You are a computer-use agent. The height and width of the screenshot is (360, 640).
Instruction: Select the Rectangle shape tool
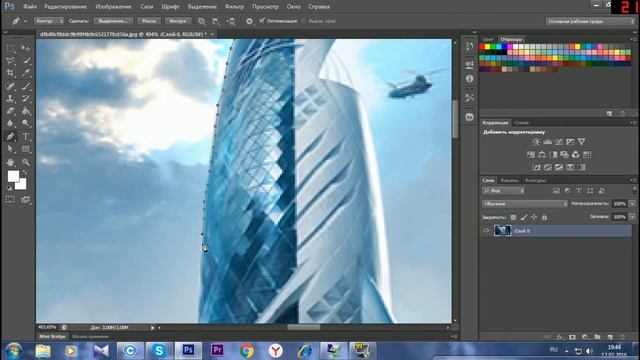(26, 149)
